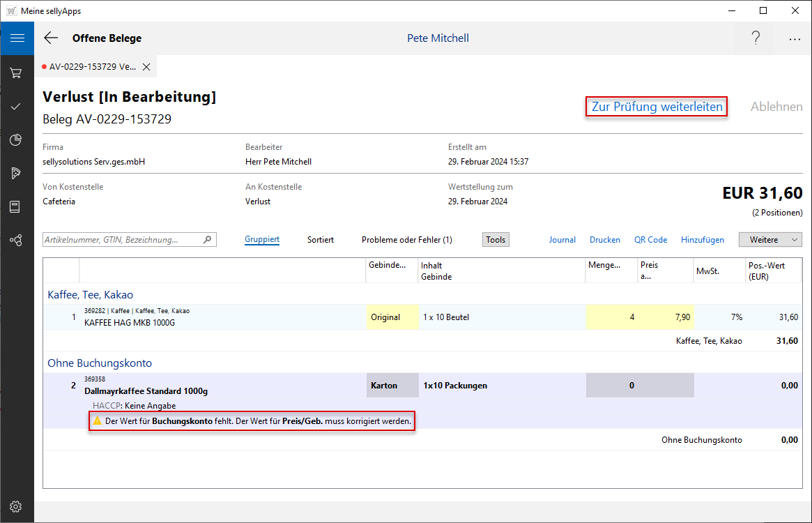Viewport: 812px width, 523px height.
Task: Click the shopping cart sidebar icon
Action: [x=16, y=73]
